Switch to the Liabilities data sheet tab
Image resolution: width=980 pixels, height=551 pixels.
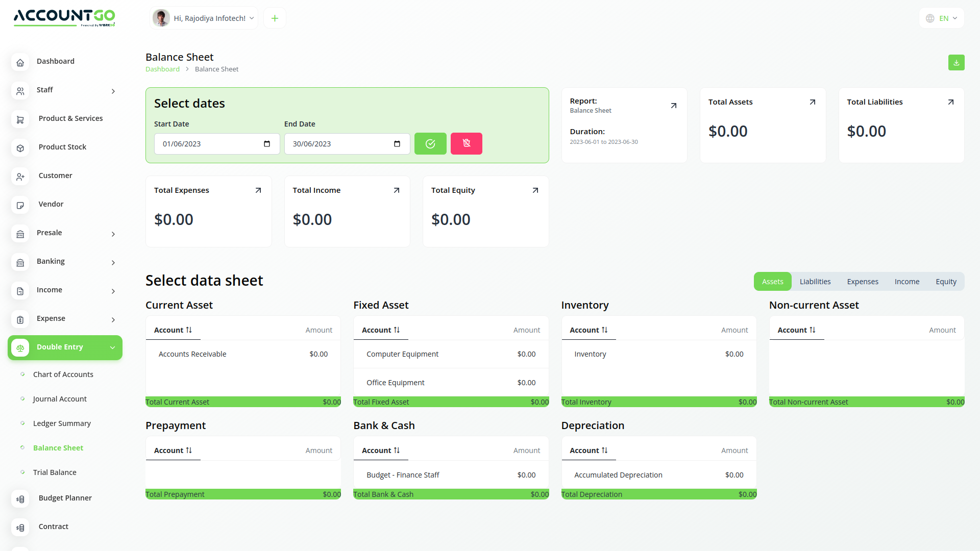point(815,282)
